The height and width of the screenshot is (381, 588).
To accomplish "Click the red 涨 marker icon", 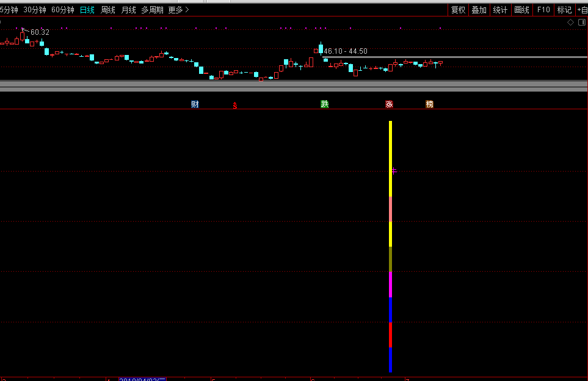I will pyautogui.click(x=389, y=104).
